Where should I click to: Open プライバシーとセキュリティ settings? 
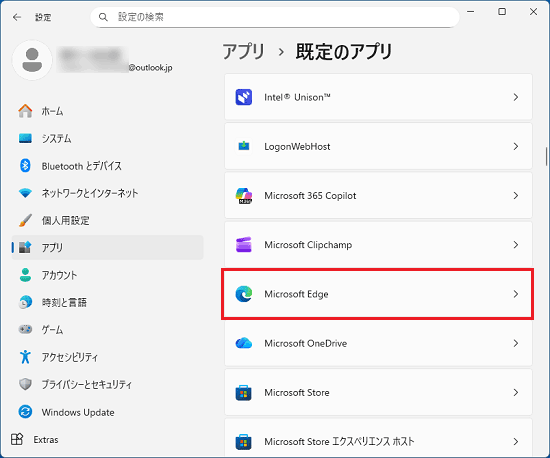[x=107, y=384]
